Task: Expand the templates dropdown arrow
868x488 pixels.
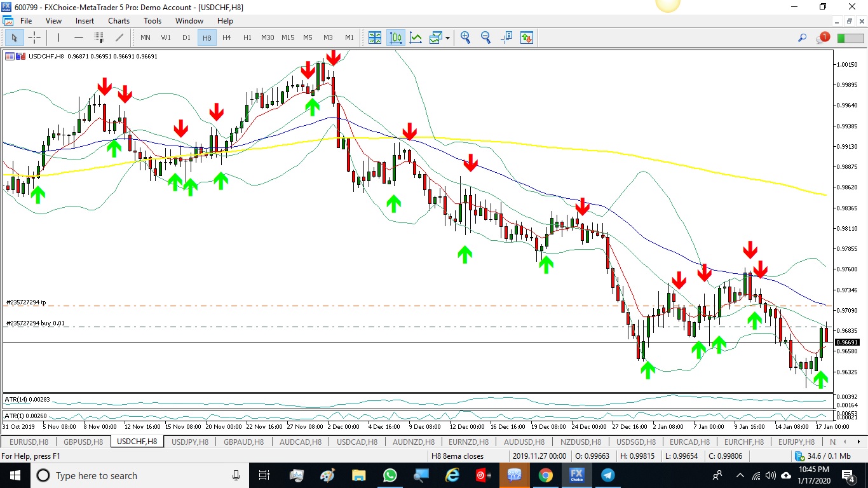Action: click(x=447, y=37)
